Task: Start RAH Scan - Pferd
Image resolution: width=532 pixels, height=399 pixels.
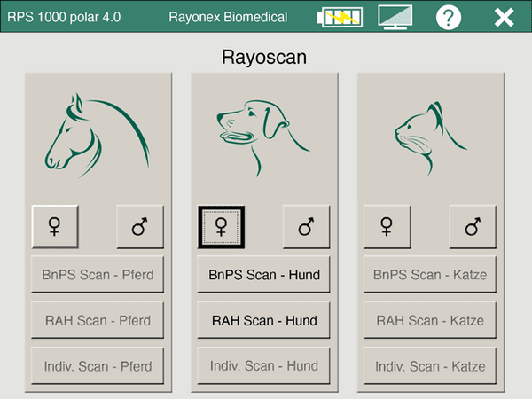Action: [x=98, y=320]
